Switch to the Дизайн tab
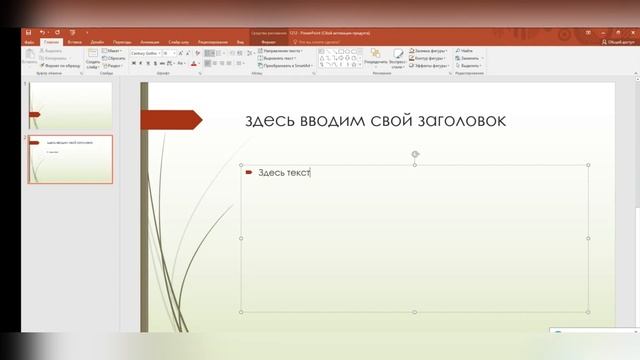Screen dimensions: 640x360 coord(97,42)
